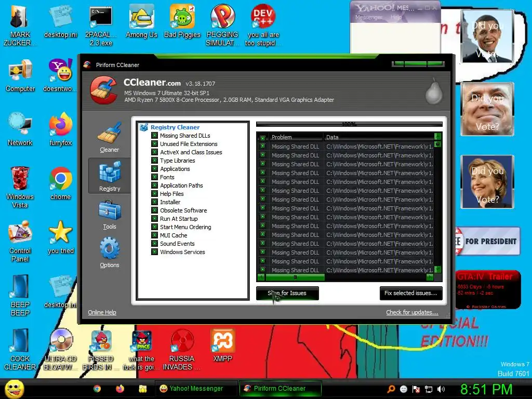Toggle Fonts checkbox
The height and width of the screenshot is (399, 532).
point(154,177)
